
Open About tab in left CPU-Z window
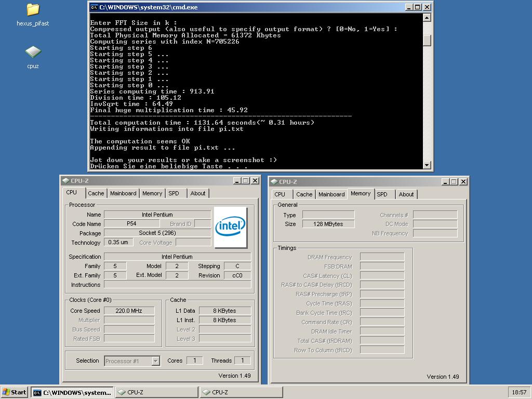tap(198, 193)
